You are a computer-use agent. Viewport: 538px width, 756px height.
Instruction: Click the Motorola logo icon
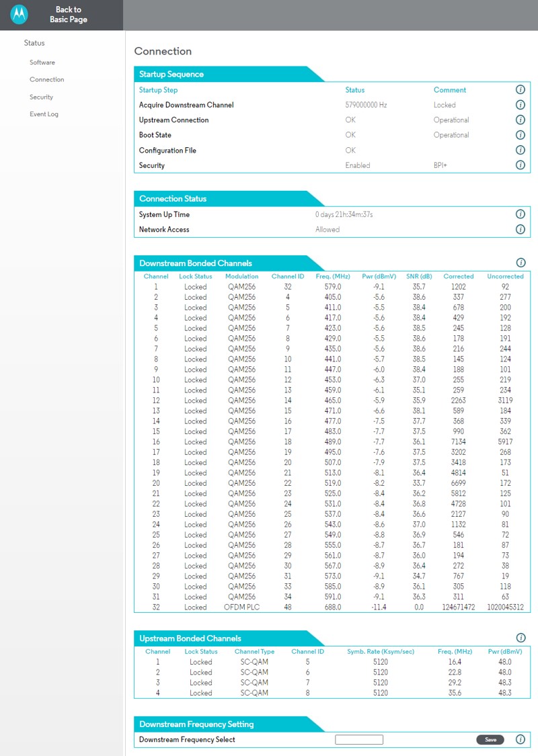coord(20,15)
